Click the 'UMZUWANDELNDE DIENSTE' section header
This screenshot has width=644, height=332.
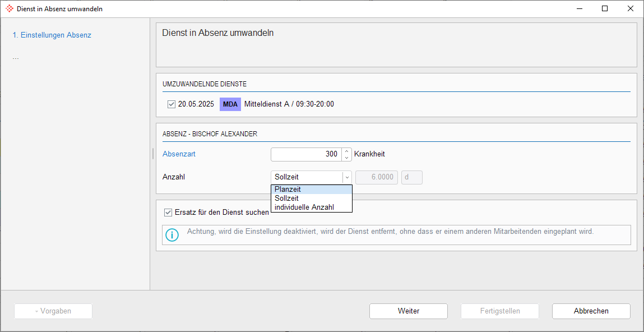click(205, 84)
